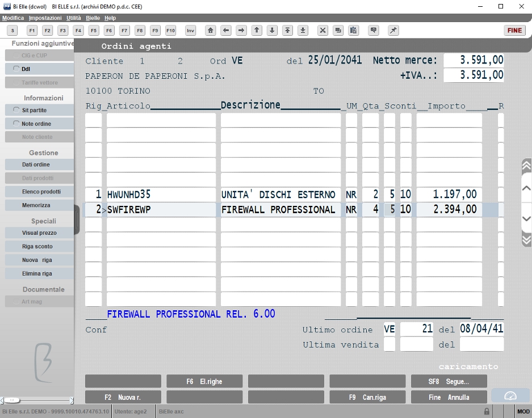Toggle the Sit partite option
The image size is (532, 418).
tap(16, 110)
